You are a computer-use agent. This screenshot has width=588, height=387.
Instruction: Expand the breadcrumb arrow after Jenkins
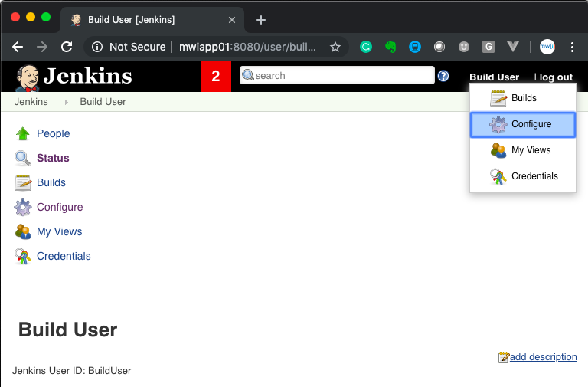point(67,102)
